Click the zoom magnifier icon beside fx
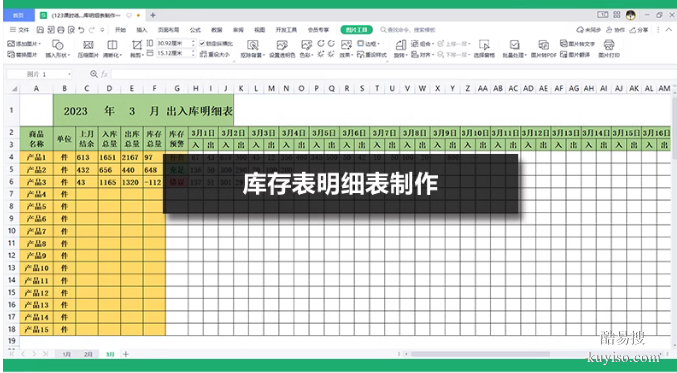The width and height of the screenshot is (677, 373). tap(94, 74)
